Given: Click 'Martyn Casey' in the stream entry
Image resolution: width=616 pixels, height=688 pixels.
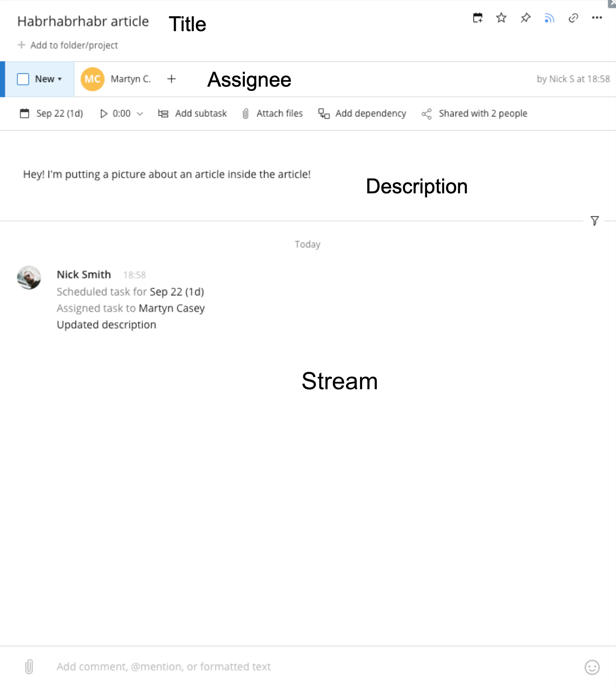Looking at the screenshot, I should pyautogui.click(x=172, y=309).
